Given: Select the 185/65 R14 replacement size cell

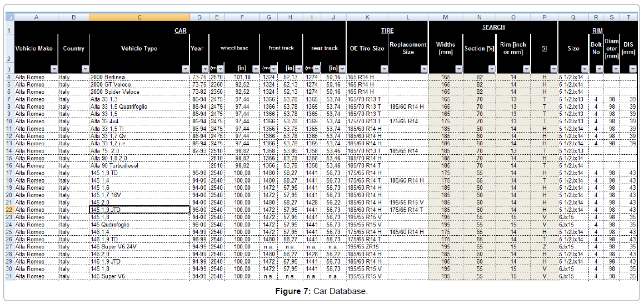Looking at the screenshot, I should (x=408, y=150).
